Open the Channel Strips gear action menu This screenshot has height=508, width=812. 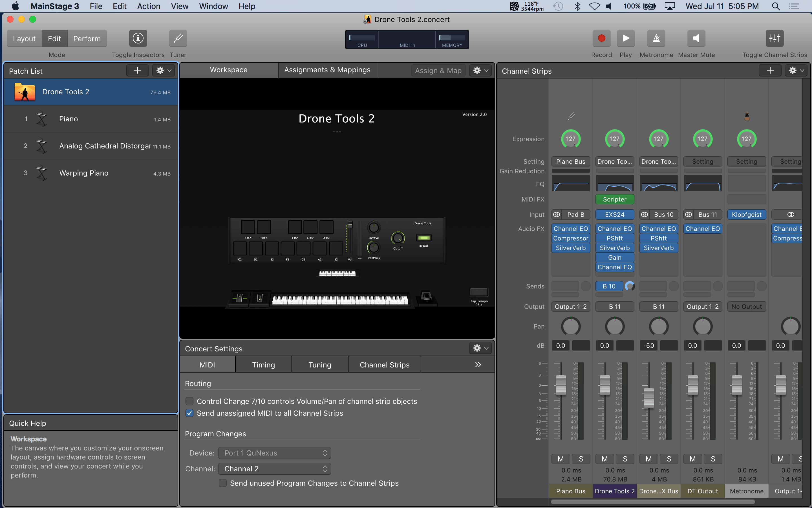pos(796,71)
